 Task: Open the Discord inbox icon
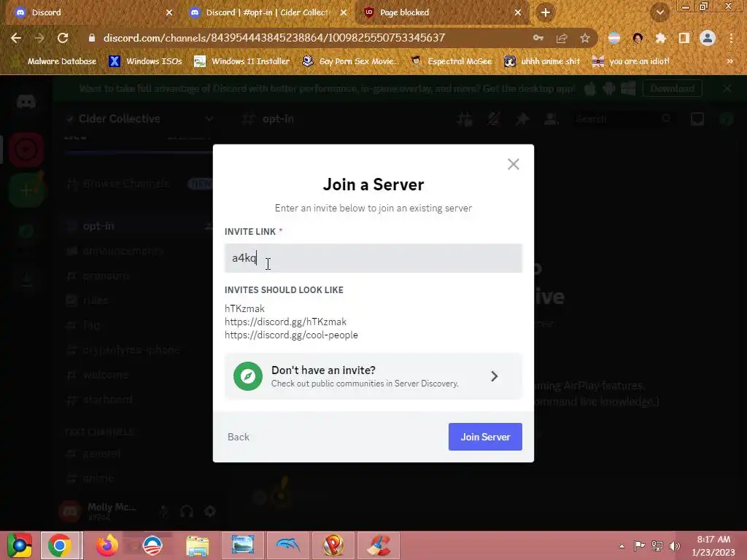point(697,119)
